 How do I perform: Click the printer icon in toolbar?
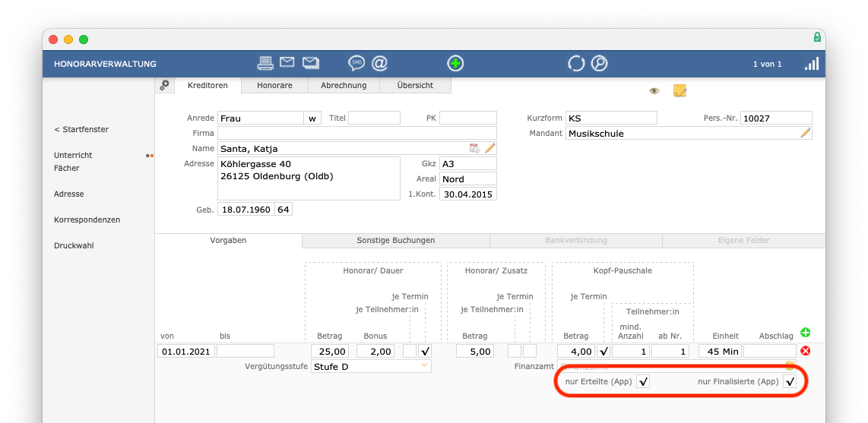(265, 63)
